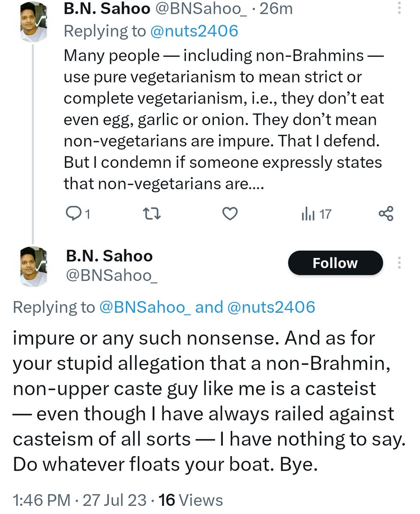
Task: Open @nuts2406 in the lower Replying to line
Action: 271,307
